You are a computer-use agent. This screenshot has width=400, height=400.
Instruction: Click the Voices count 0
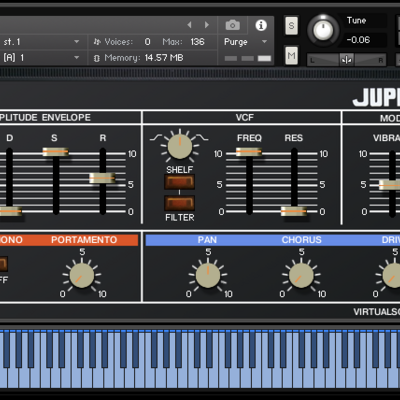point(147,42)
